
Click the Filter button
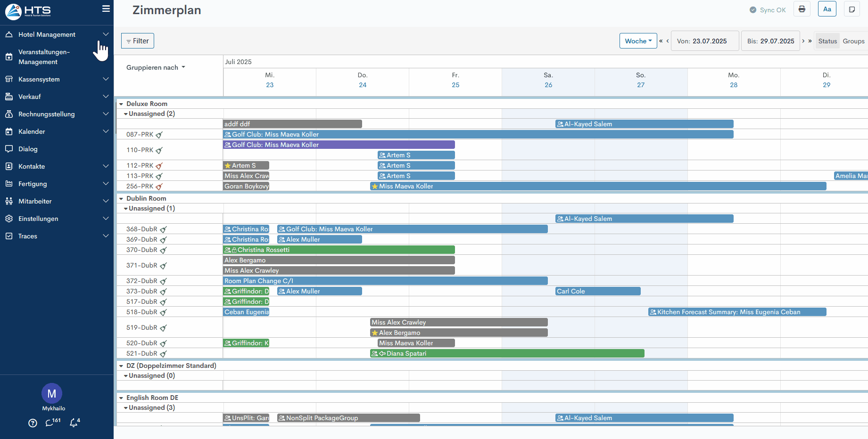click(x=138, y=41)
